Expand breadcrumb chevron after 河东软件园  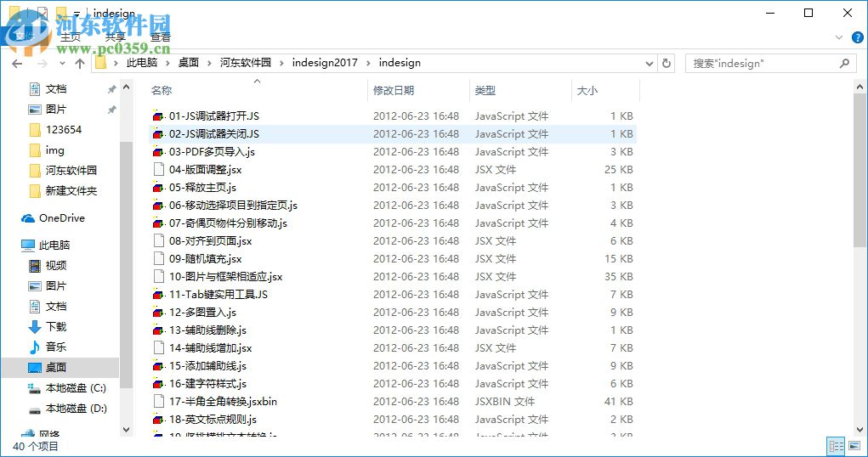point(281,63)
